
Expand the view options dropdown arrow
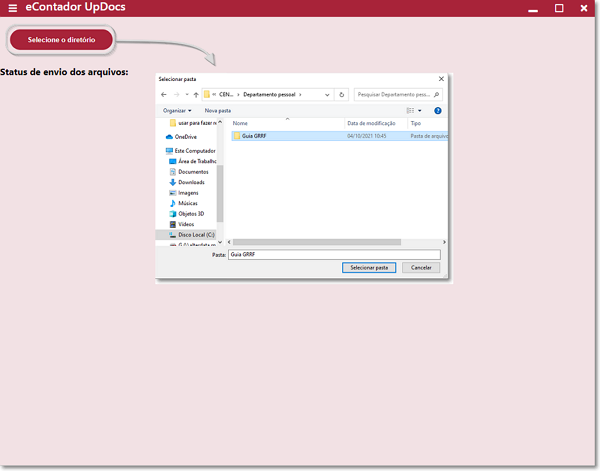tap(420, 111)
